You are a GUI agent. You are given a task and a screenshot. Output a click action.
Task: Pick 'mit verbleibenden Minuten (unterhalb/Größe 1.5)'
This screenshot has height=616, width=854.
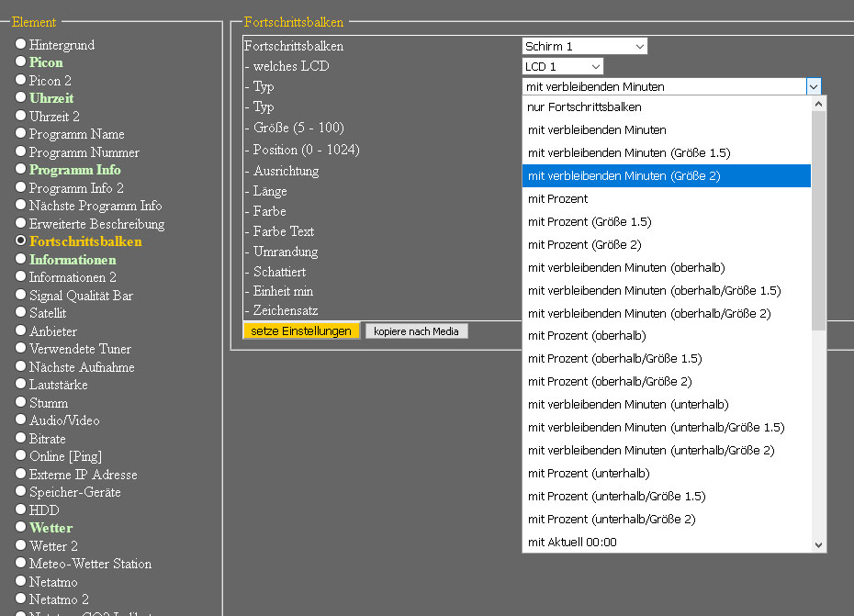(x=667, y=428)
